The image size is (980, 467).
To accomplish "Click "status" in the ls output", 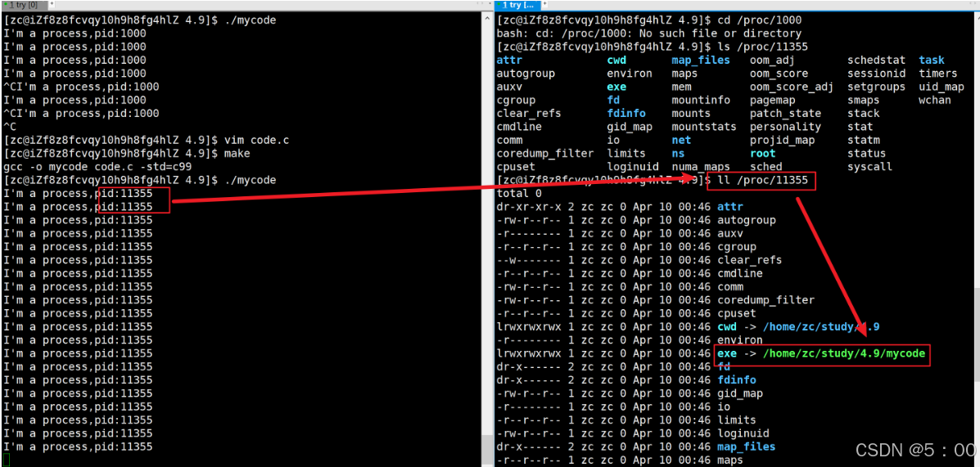I will [866, 154].
